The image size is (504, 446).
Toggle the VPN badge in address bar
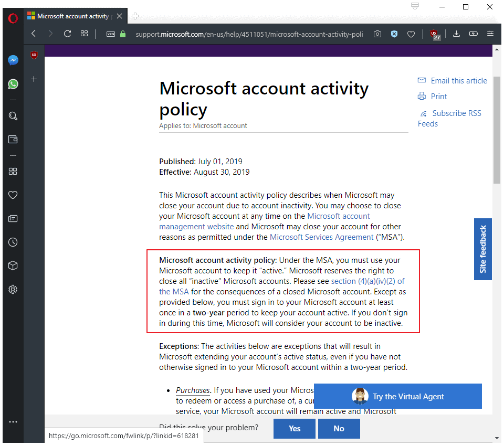[x=111, y=34]
